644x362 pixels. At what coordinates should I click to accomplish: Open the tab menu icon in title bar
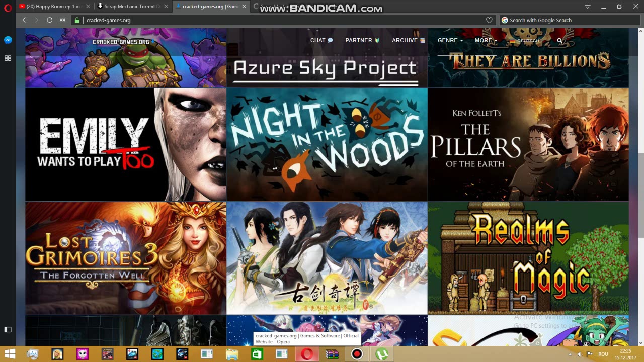pyautogui.click(x=588, y=6)
